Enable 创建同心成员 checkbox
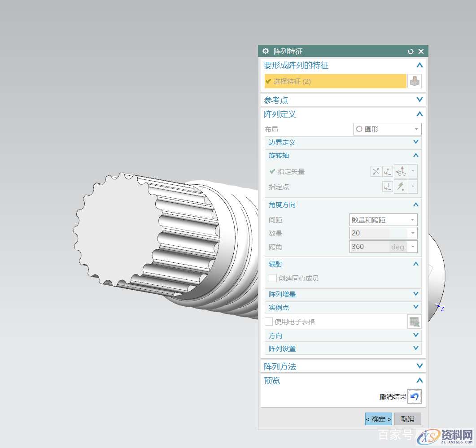This screenshot has width=476, height=448. tap(273, 278)
